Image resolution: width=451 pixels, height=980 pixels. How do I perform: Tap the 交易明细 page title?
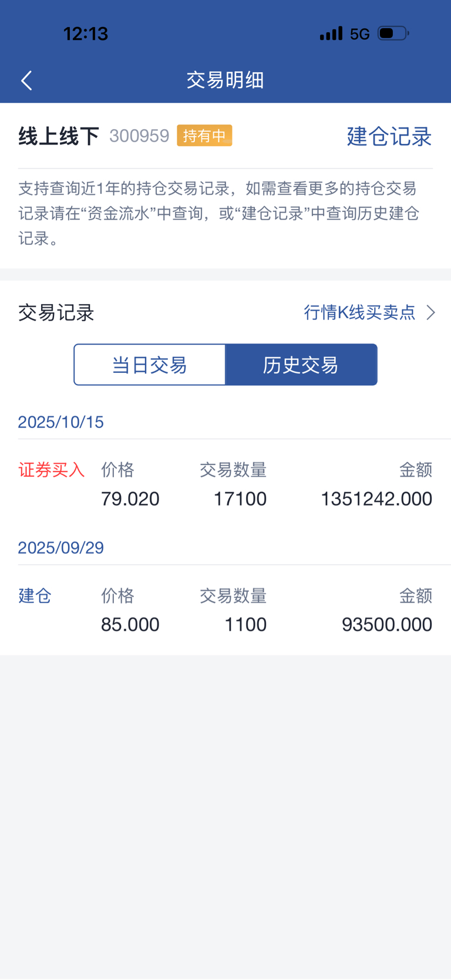tap(225, 80)
